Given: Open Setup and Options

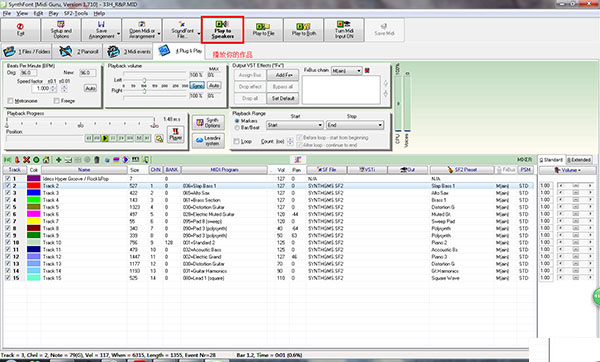Looking at the screenshot, I should tap(61, 30).
